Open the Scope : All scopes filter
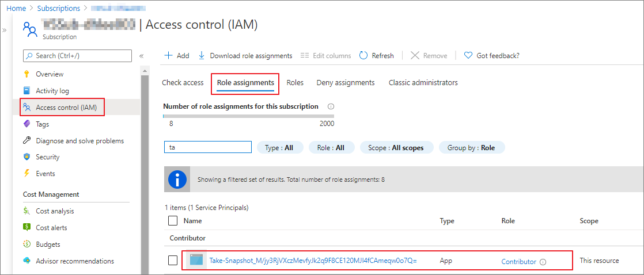This screenshot has height=275, width=644. (x=397, y=147)
